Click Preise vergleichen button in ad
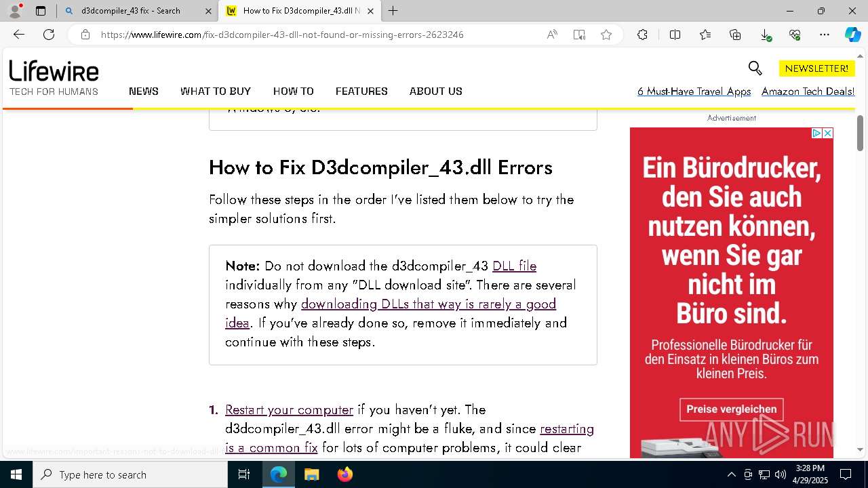This screenshot has width=868, height=488. tap(732, 409)
